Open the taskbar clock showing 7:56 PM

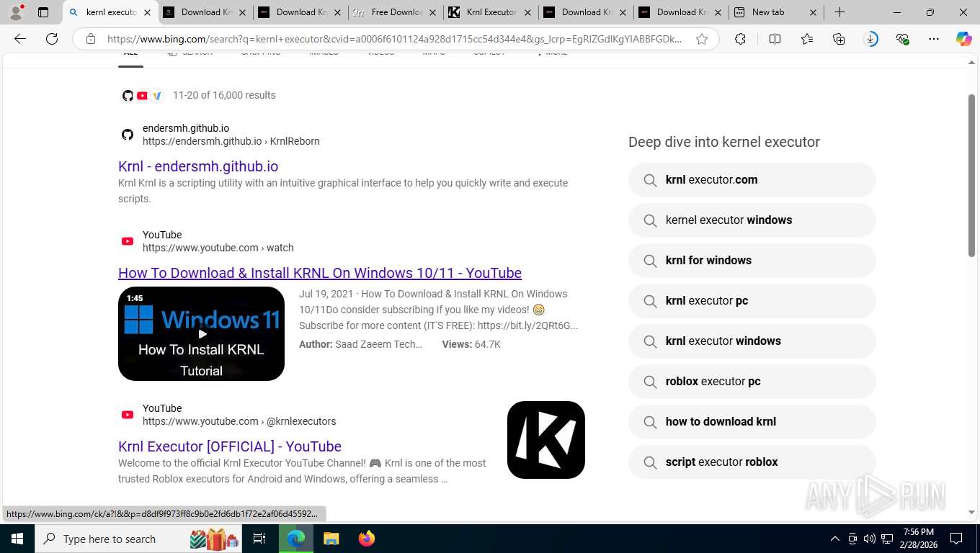pos(917,539)
